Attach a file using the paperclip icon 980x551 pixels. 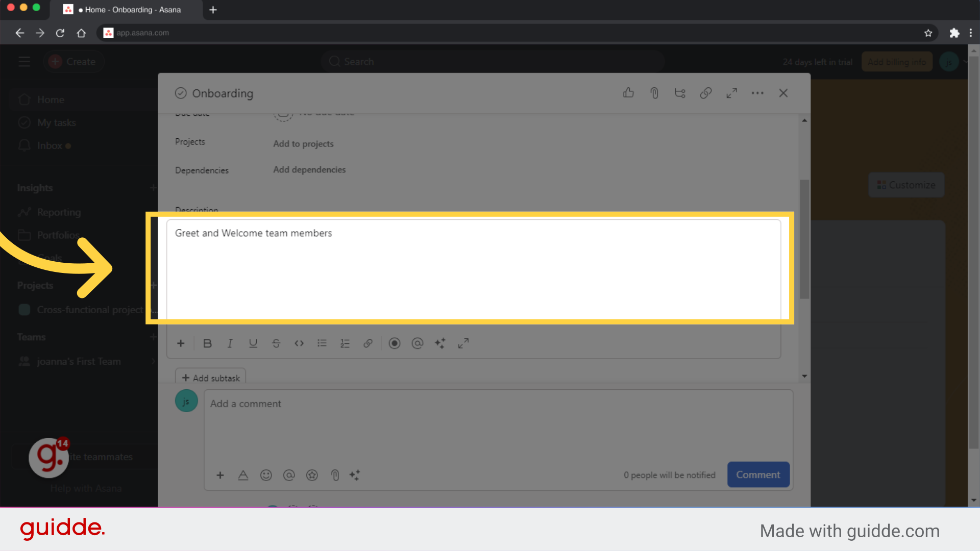(x=654, y=93)
